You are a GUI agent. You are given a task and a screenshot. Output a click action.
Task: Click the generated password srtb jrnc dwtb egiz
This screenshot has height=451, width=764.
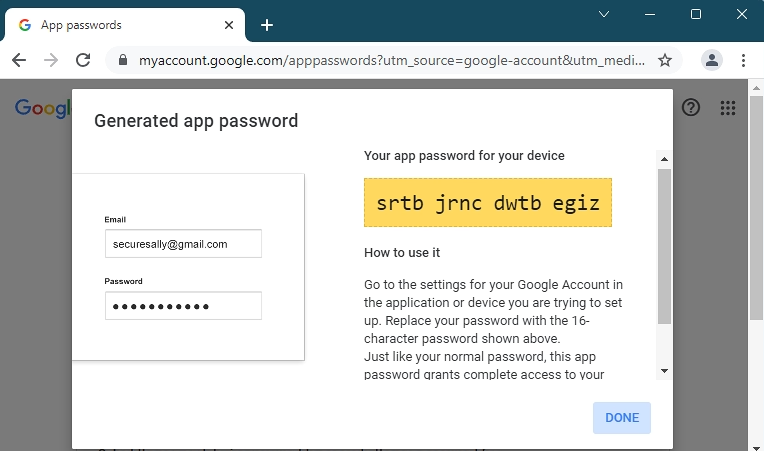pyautogui.click(x=488, y=203)
